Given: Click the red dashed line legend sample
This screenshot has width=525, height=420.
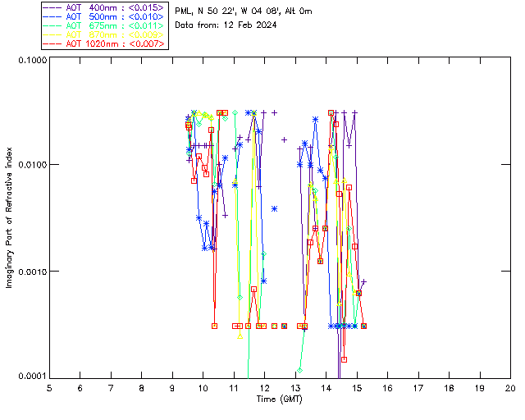Looking at the screenshot, I should (52, 43).
